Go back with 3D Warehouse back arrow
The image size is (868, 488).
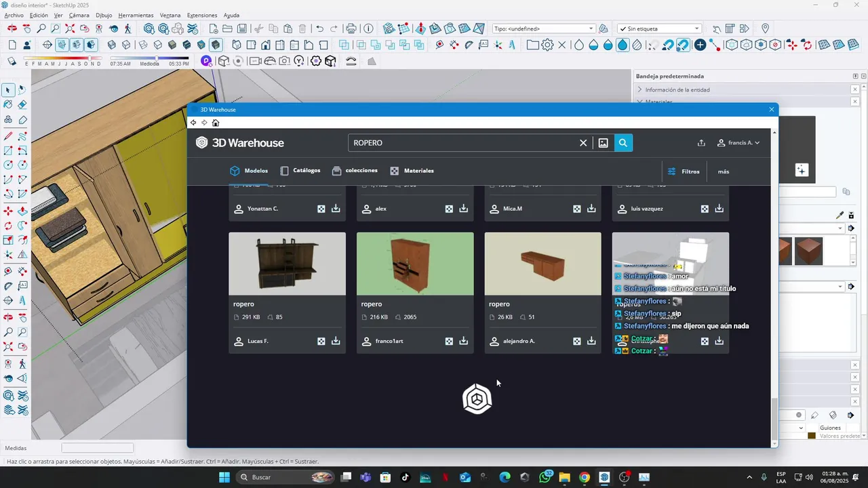point(193,123)
